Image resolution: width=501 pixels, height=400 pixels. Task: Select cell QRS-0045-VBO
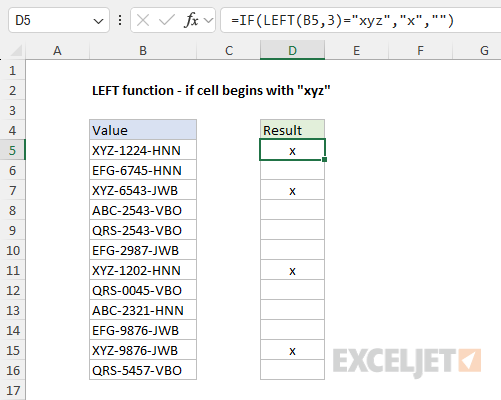(x=143, y=290)
